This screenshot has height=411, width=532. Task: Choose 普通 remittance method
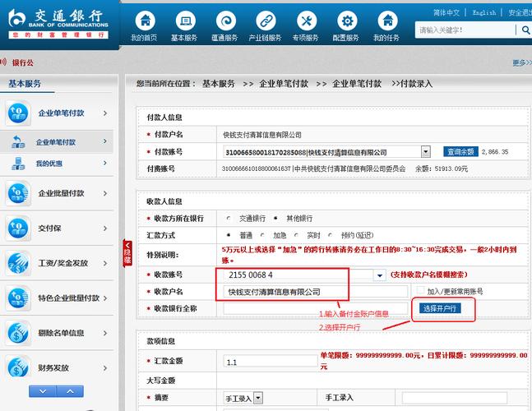click(229, 235)
